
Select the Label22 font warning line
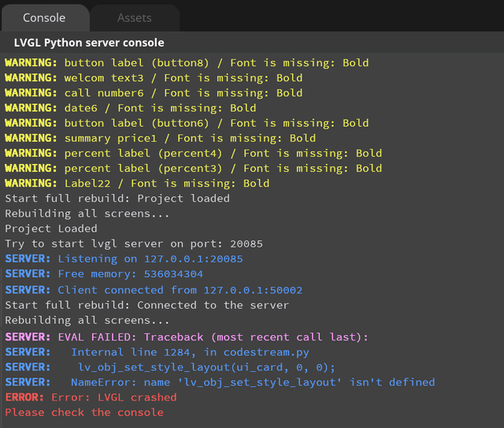pos(137,183)
